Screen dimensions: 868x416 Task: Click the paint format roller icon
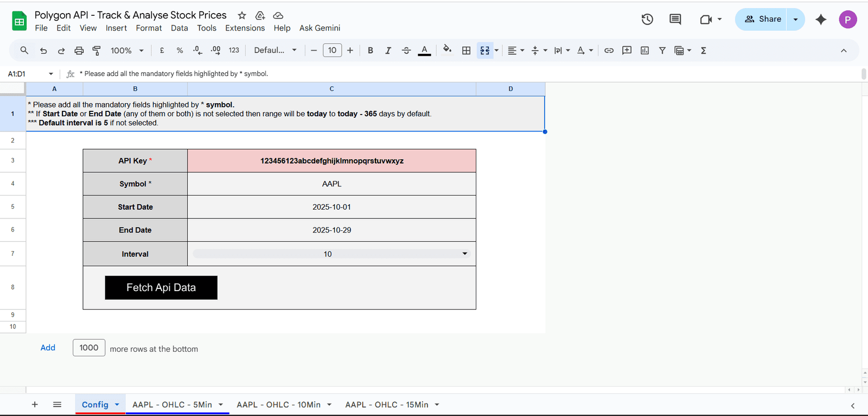pos(97,51)
